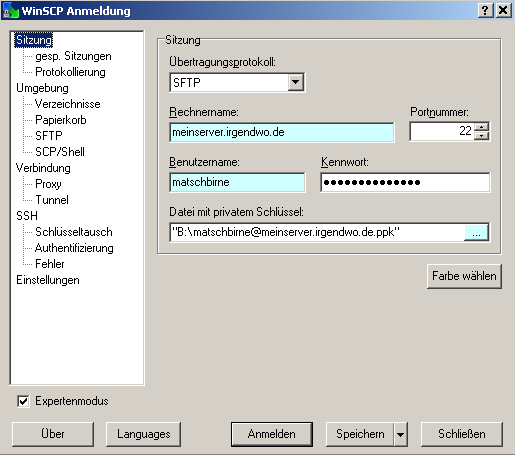Open Proxy settings page
The image size is (515, 455).
(48, 184)
